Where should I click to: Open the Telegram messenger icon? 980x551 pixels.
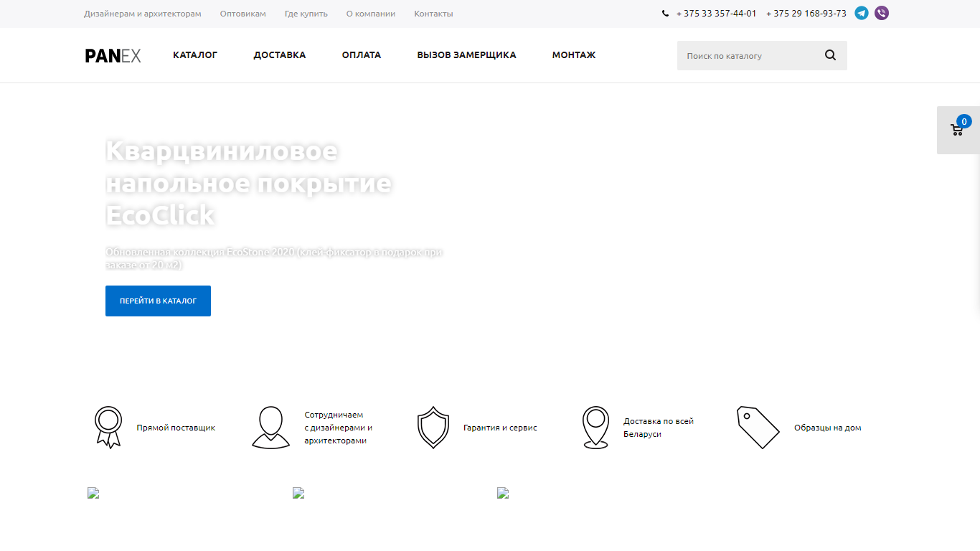pyautogui.click(x=862, y=13)
